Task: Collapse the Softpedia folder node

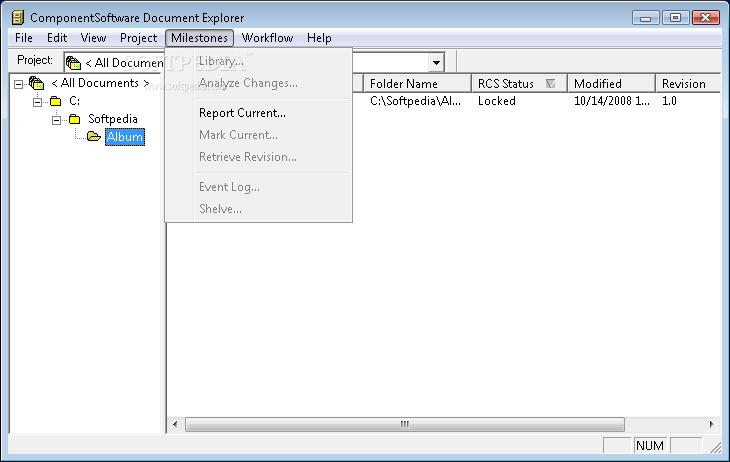Action: pos(56,120)
